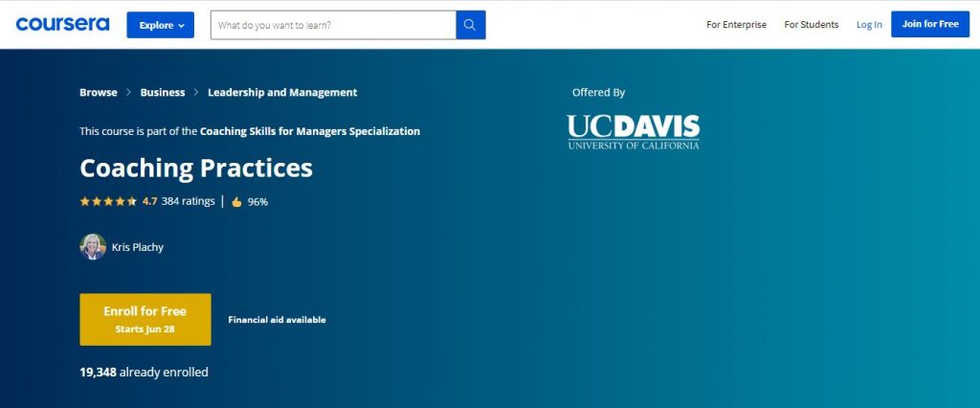Click the Log In link

click(x=869, y=25)
